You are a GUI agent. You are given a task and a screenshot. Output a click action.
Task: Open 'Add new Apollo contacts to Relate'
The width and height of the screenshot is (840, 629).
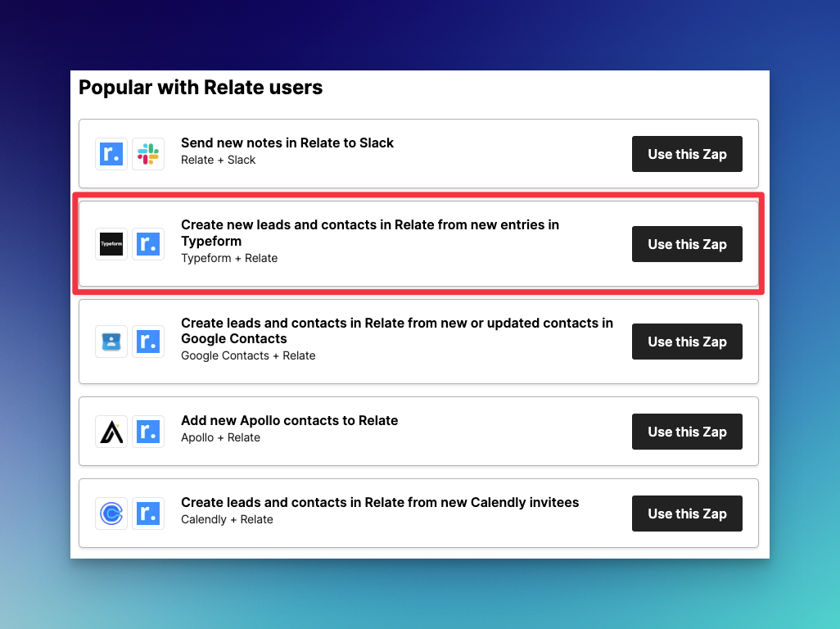point(289,421)
